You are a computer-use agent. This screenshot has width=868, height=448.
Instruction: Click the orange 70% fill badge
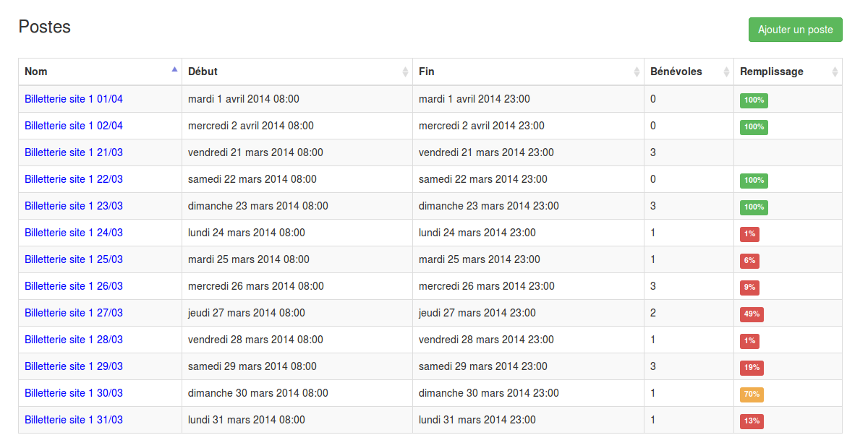(x=752, y=395)
